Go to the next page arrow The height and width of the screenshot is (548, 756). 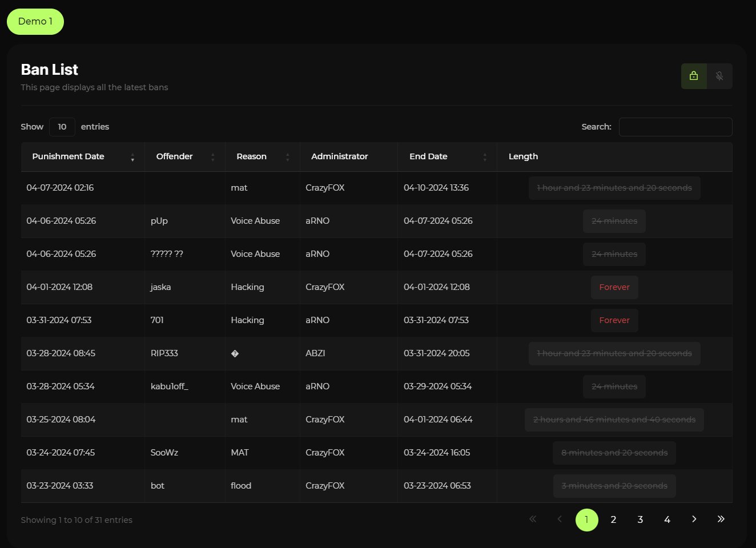(x=694, y=519)
